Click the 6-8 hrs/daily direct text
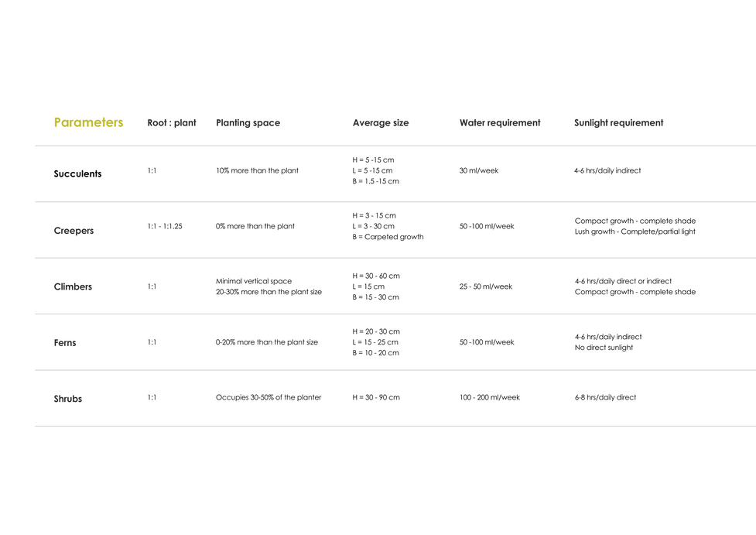 tap(605, 397)
